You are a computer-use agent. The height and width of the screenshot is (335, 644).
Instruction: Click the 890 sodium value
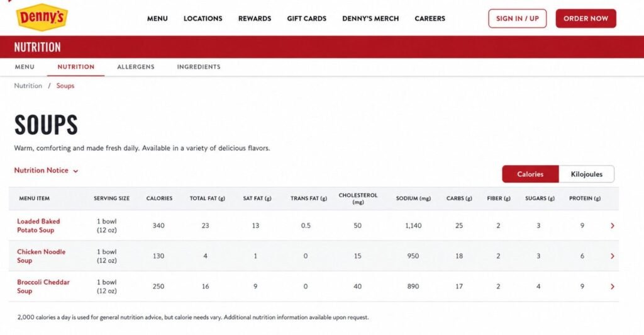coord(413,287)
